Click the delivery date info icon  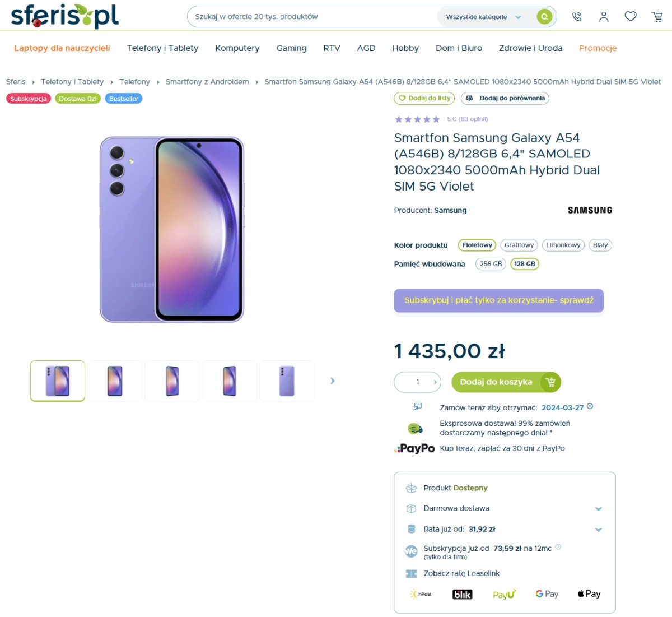pos(590,407)
